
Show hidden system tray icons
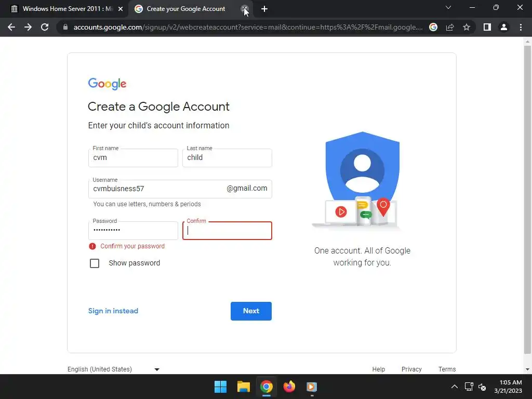coord(454,387)
